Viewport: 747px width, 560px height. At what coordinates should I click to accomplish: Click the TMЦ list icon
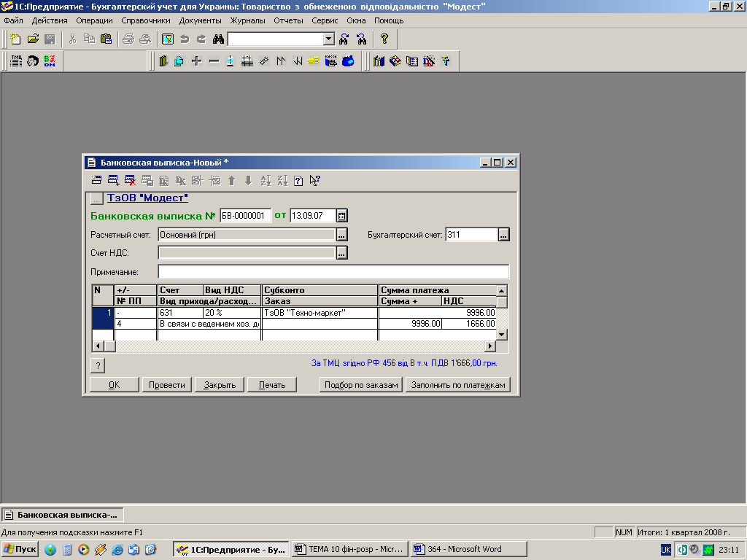[x=16, y=61]
